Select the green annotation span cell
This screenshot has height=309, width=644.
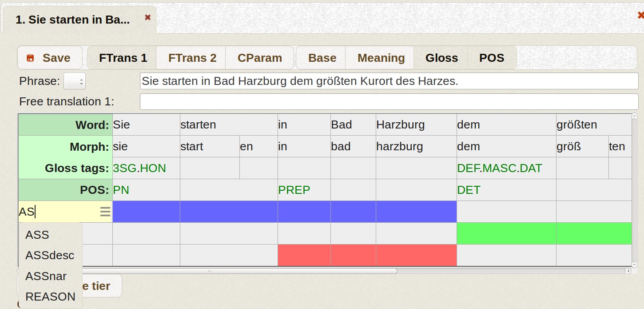(544, 233)
